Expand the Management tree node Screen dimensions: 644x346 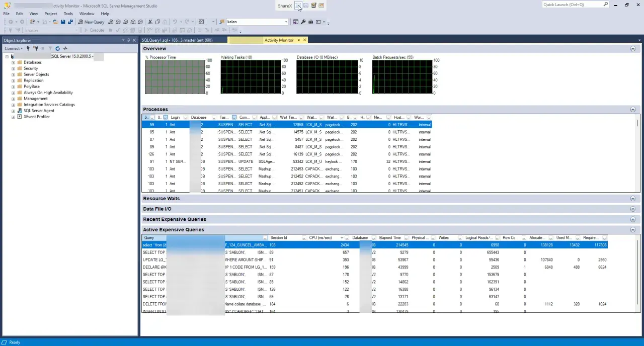click(x=13, y=99)
